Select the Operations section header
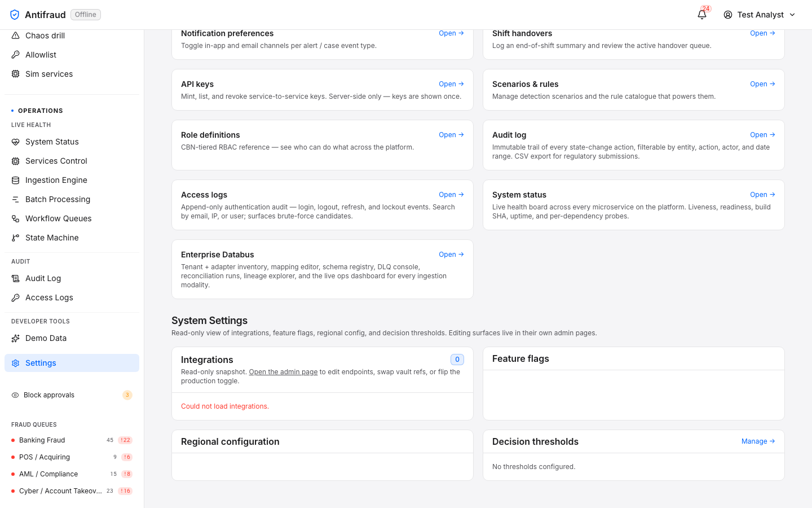The width and height of the screenshot is (812, 508). click(x=41, y=111)
